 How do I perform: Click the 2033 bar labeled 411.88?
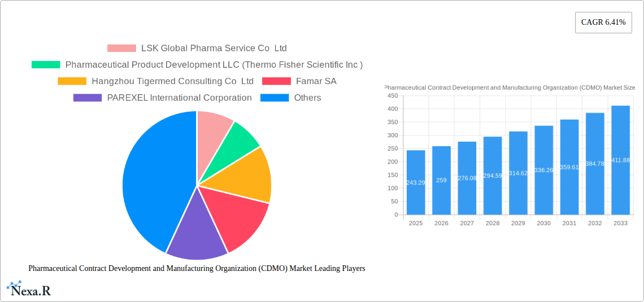tap(621, 160)
